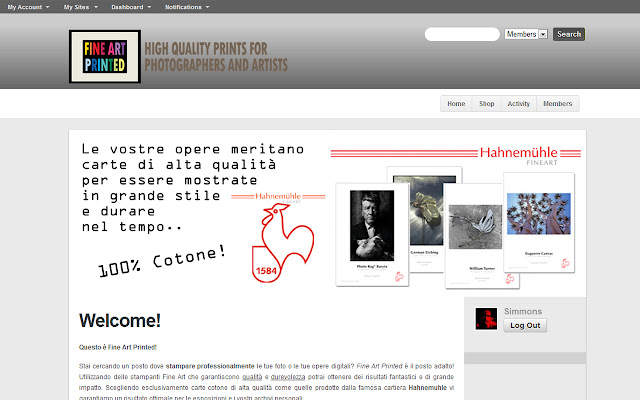Open the Members navigation tab

(558, 104)
